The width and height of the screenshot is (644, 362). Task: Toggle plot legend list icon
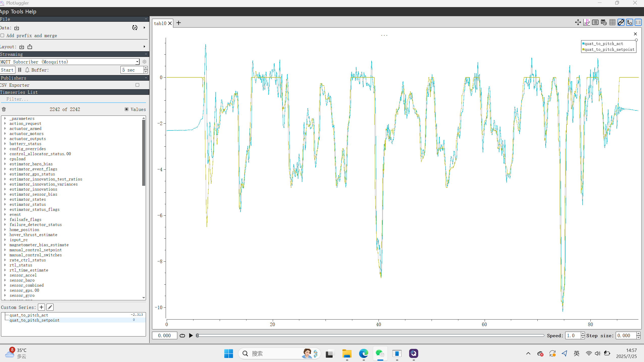pyautogui.click(x=595, y=22)
